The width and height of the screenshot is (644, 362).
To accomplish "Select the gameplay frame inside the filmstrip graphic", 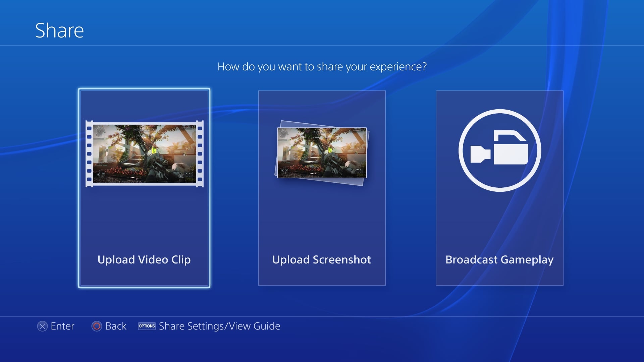I will point(144,153).
